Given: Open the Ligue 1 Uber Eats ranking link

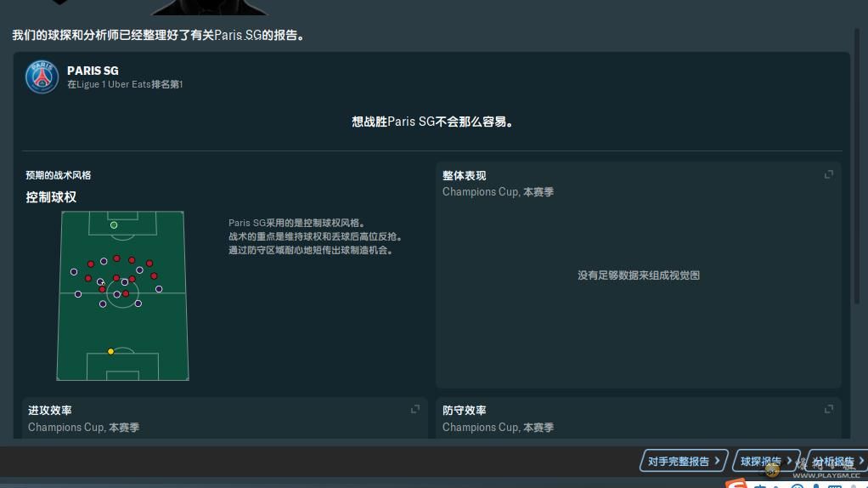Looking at the screenshot, I should click(x=125, y=85).
